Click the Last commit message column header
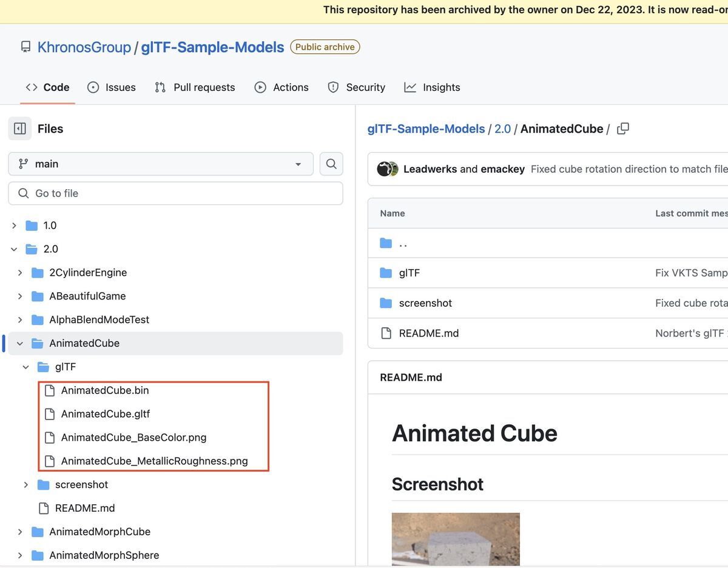Screen dimensions: 728x568 click(692, 213)
